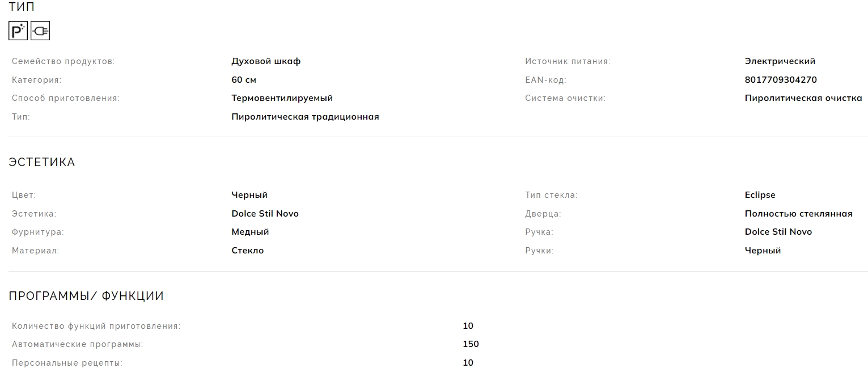
Task: Click the pyrolytic cleaning P icon
Action: pyautogui.click(x=18, y=31)
